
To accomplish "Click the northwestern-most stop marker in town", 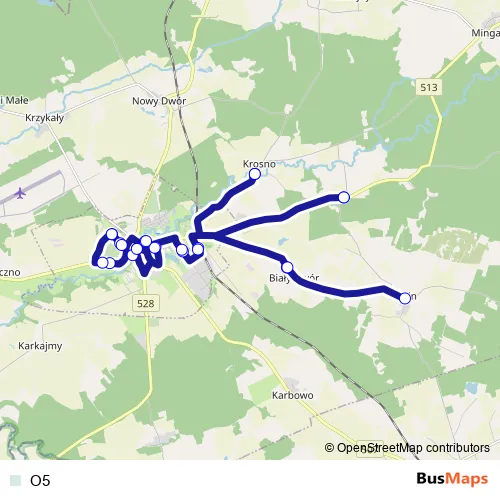I will tap(112, 234).
